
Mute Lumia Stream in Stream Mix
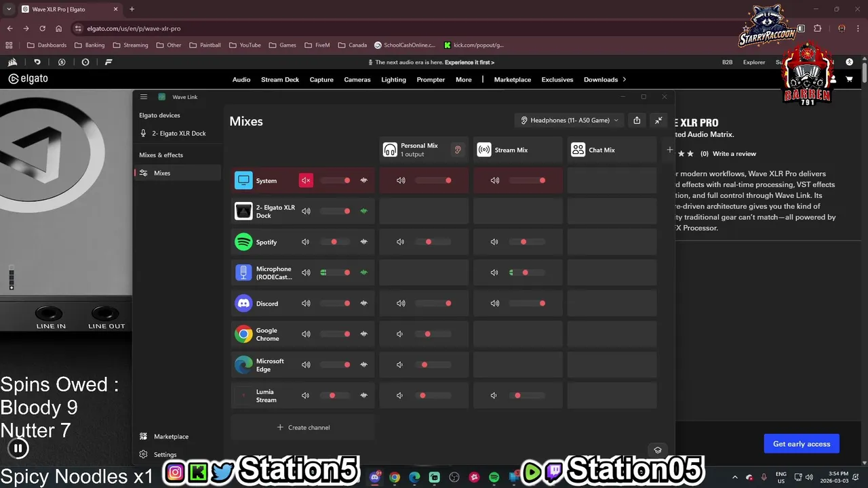(494, 396)
